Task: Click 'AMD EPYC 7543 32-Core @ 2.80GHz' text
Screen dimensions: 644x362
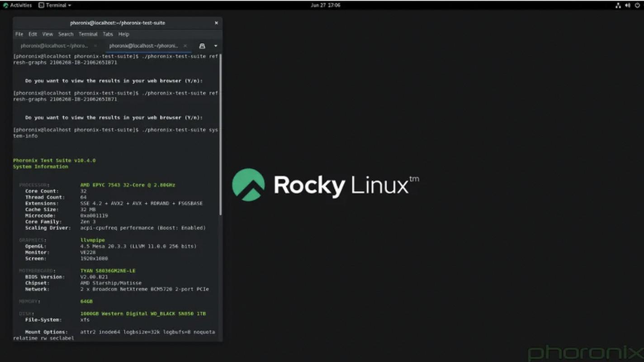Action: (128, 185)
